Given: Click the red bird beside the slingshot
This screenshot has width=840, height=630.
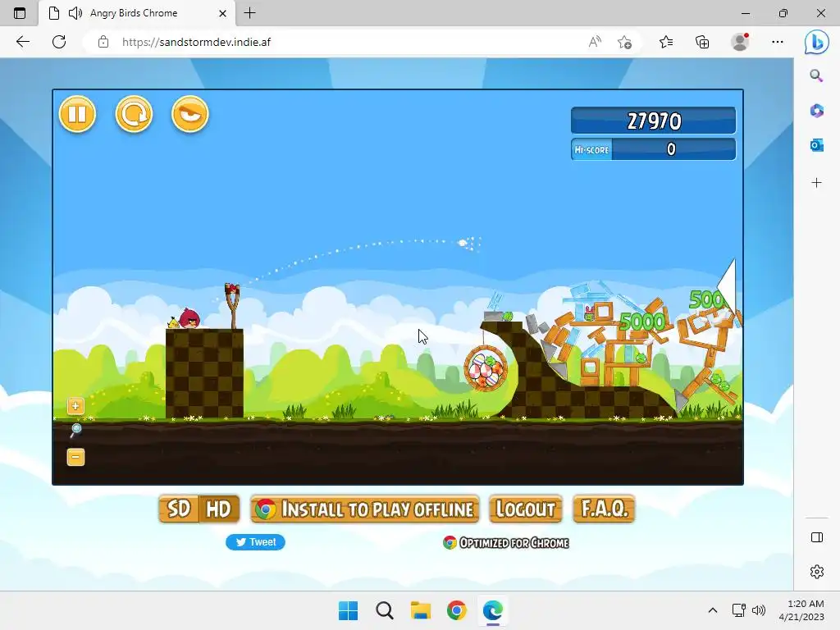Looking at the screenshot, I should click(189, 317).
